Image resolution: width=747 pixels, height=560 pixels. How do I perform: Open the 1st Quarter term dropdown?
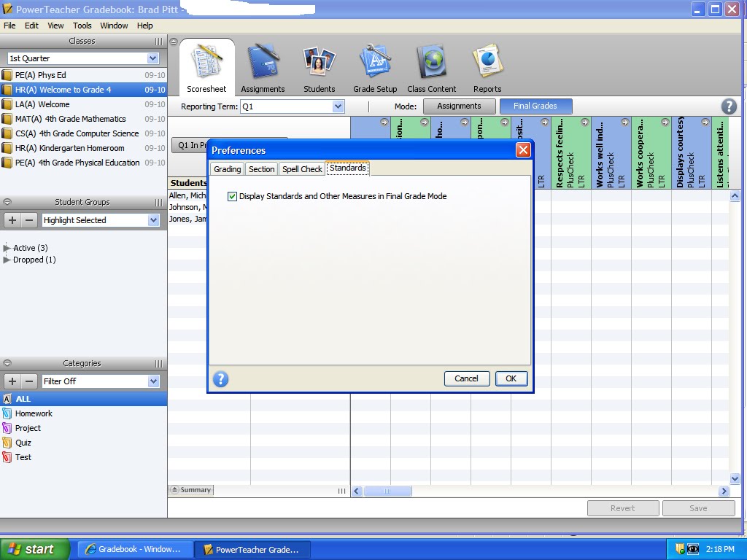pos(152,58)
